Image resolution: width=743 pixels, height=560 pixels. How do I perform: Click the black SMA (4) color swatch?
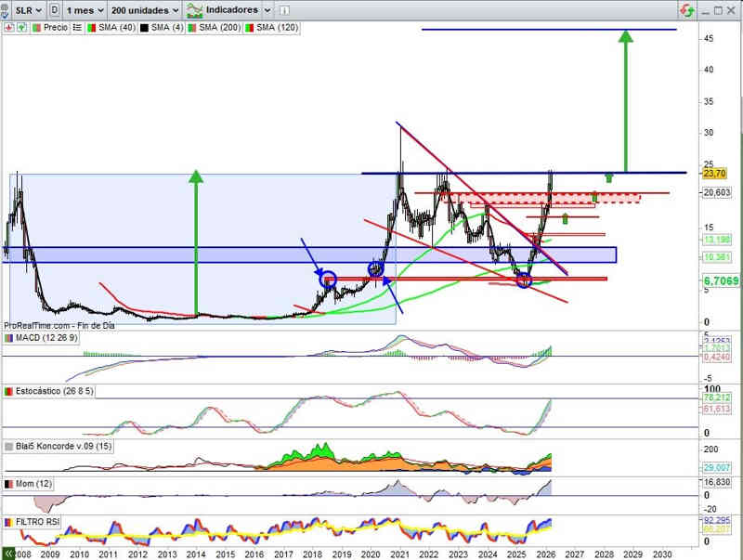click(147, 28)
